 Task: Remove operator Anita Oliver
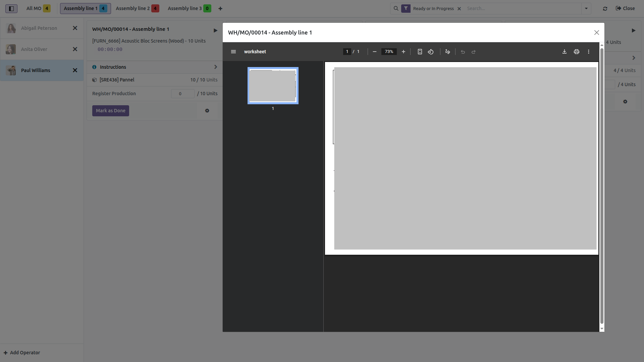pos(75,49)
